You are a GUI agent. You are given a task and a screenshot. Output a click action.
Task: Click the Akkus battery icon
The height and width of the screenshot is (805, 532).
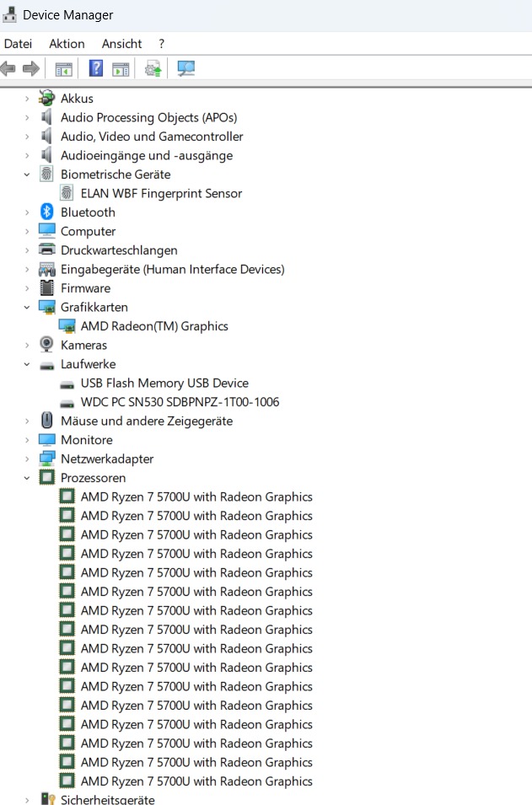coord(46,98)
